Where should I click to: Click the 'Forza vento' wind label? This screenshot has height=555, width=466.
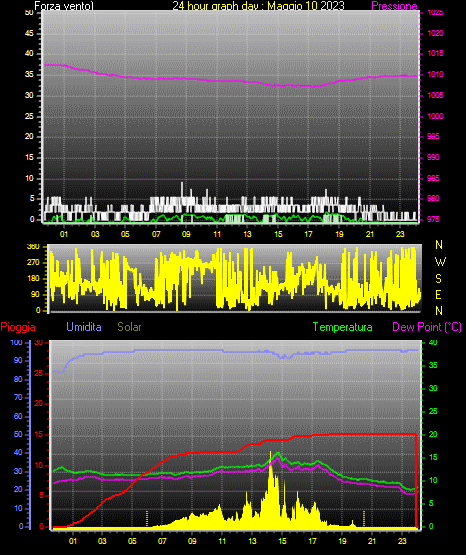[x=64, y=6]
